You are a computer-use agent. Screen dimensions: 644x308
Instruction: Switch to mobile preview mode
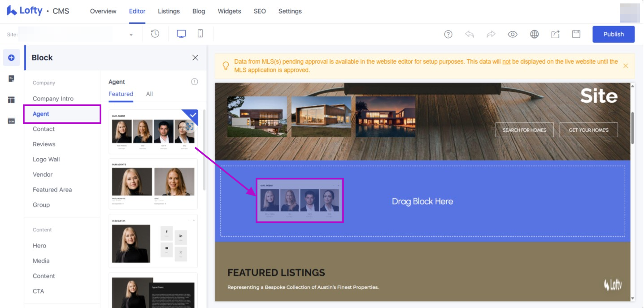pos(200,34)
